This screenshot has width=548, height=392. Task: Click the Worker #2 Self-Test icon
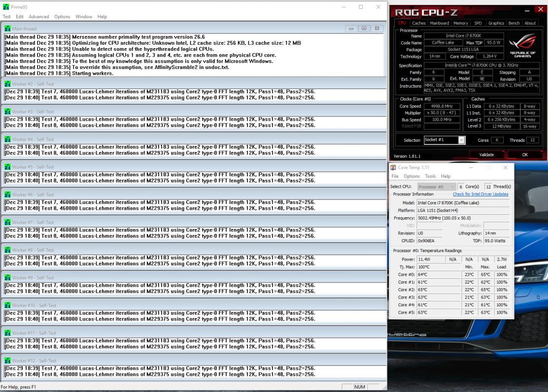pos(7,84)
